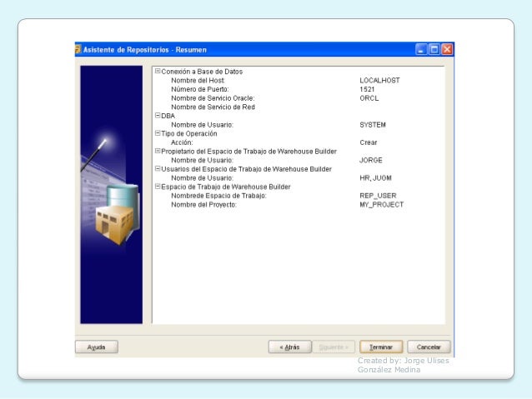
Task: Click the ORCL value
Action: pos(369,98)
